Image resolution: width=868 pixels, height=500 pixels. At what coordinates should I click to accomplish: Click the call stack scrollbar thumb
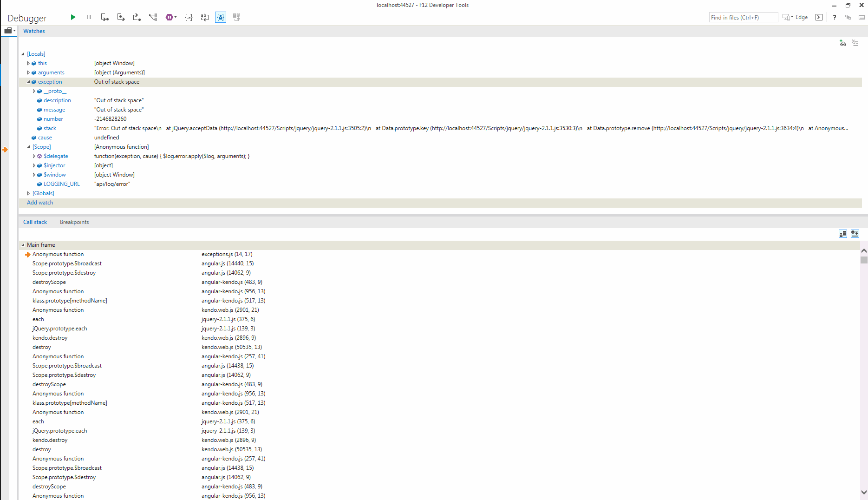pos(864,260)
